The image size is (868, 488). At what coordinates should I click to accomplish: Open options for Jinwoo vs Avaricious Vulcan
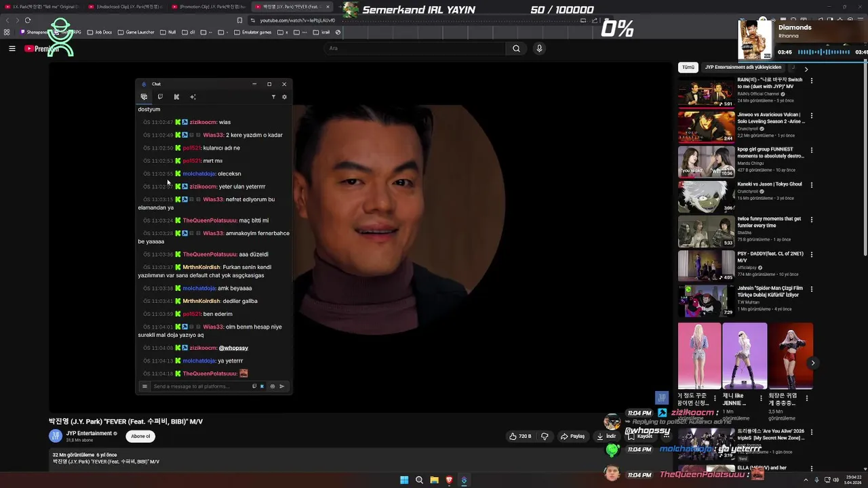pos(811,115)
